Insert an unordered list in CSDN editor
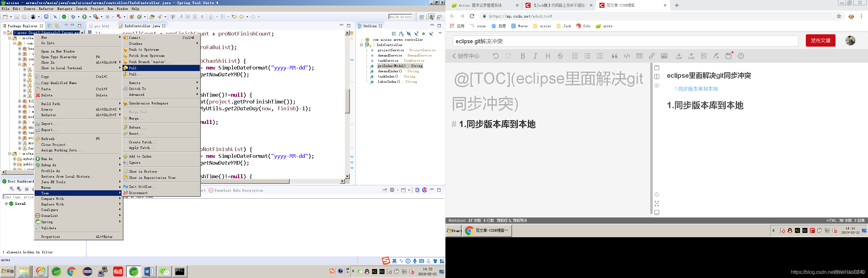 click(575, 56)
